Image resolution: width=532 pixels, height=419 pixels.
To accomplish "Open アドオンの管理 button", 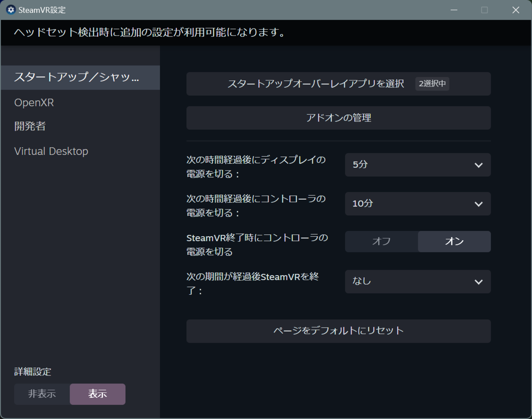I will [x=338, y=118].
